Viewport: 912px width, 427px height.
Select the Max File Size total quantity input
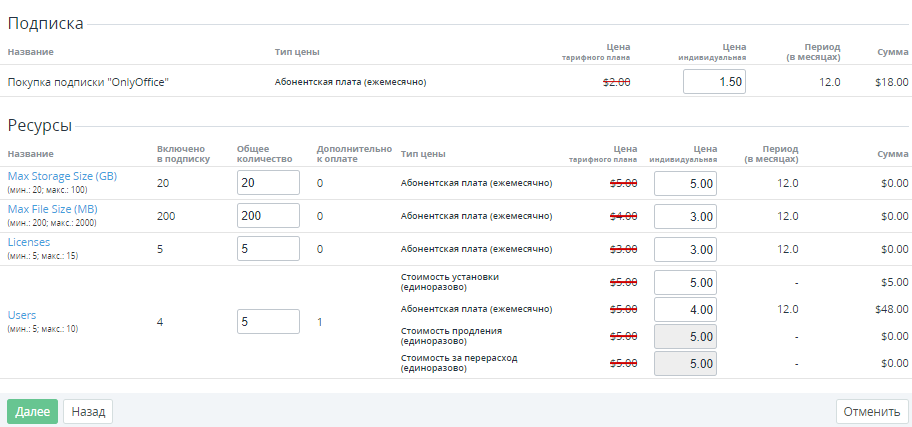268,216
